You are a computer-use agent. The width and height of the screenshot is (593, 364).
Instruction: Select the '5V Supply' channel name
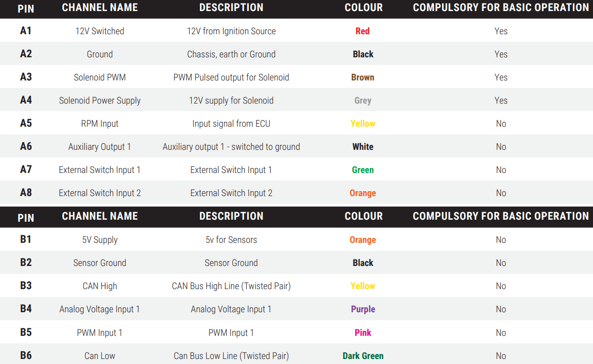[x=100, y=240]
